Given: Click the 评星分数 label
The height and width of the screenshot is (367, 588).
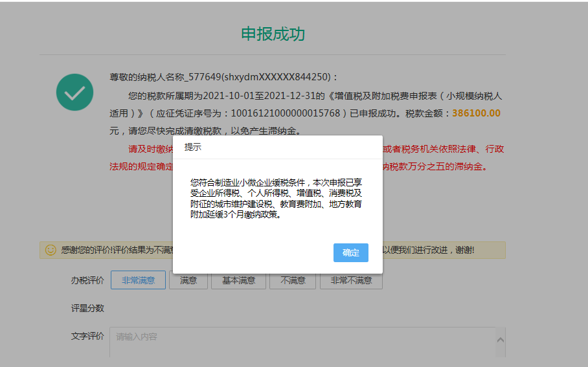Looking at the screenshot, I should [87, 308].
